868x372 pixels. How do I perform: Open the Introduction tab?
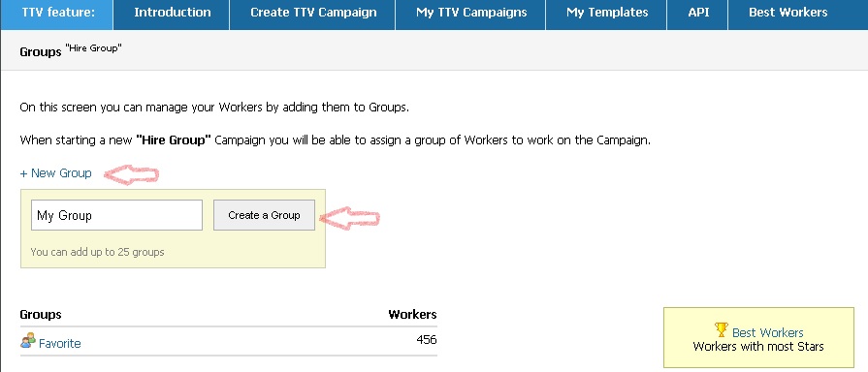(173, 13)
